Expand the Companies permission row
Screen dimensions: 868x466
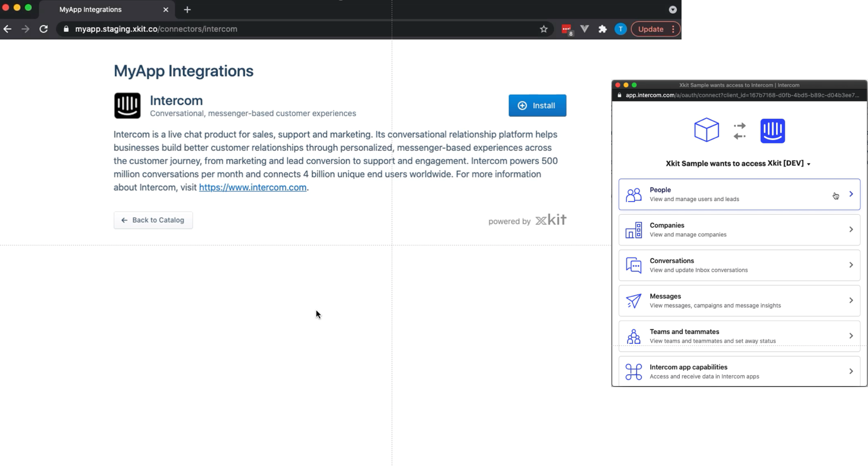tap(739, 230)
